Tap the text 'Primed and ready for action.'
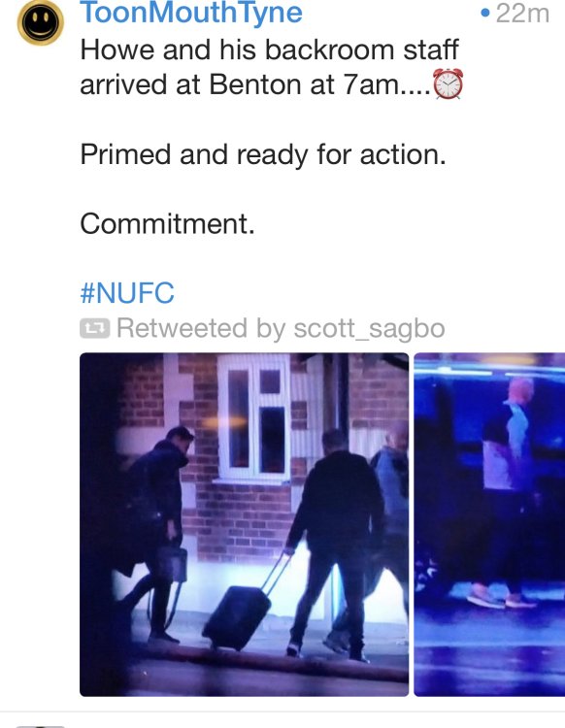Screen dimensions: 565x728 [263, 154]
